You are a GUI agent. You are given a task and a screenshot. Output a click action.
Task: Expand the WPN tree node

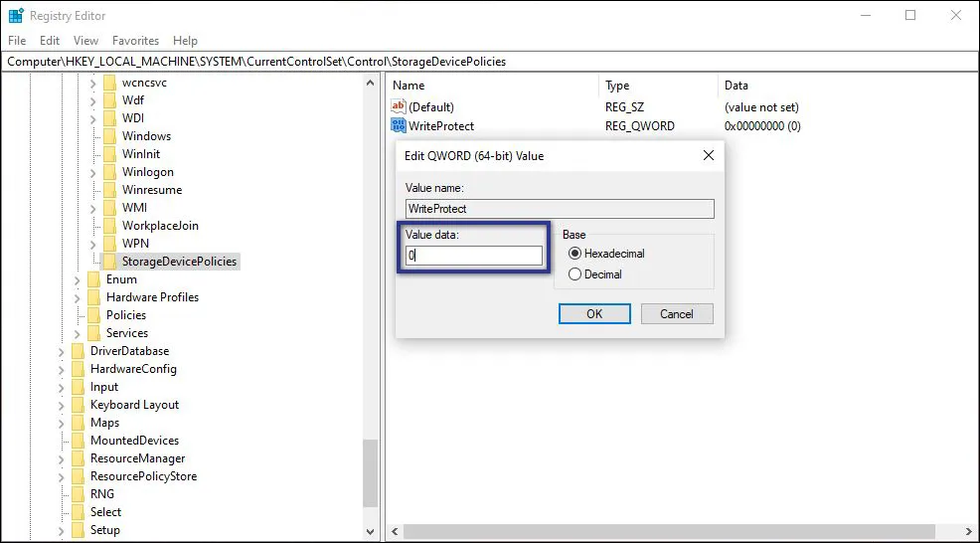tap(93, 244)
